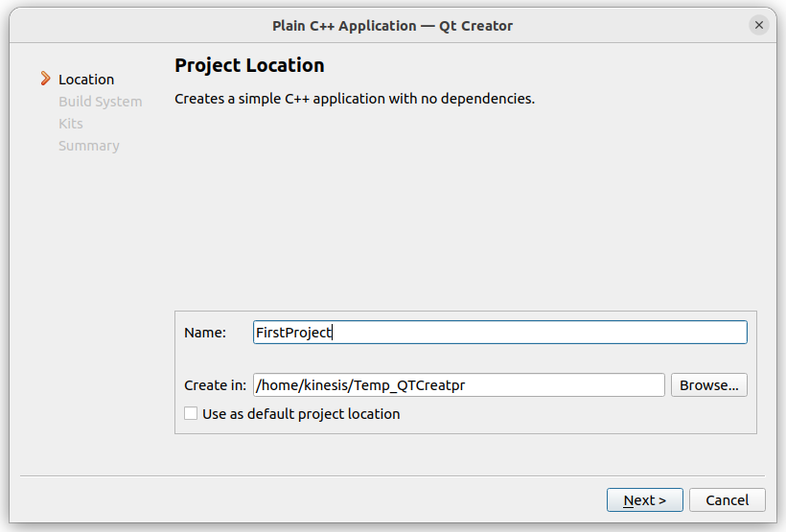Proceed with the Next > button

[x=645, y=499]
